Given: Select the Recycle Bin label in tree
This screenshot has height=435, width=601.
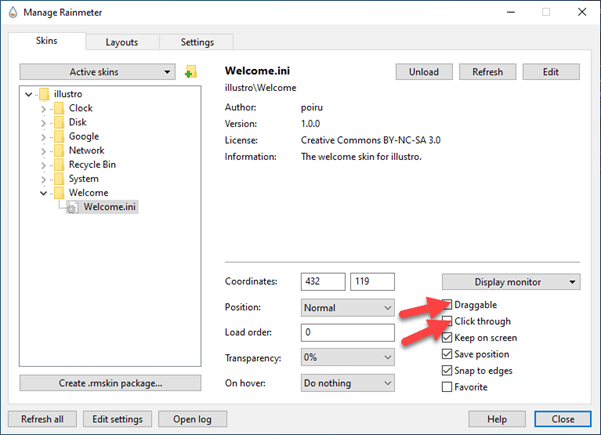Looking at the screenshot, I should (x=92, y=164).
